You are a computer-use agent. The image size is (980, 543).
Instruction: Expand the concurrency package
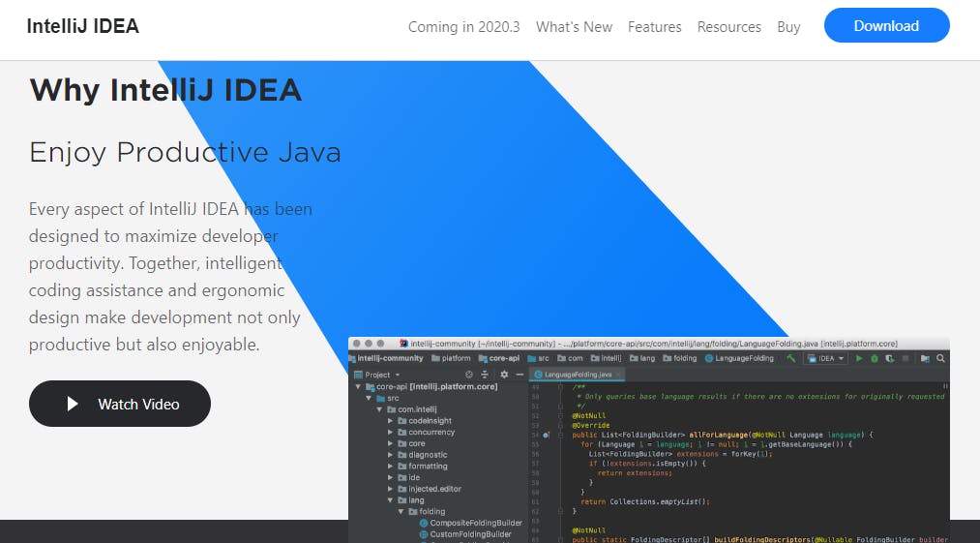click(x=390, y=433)
